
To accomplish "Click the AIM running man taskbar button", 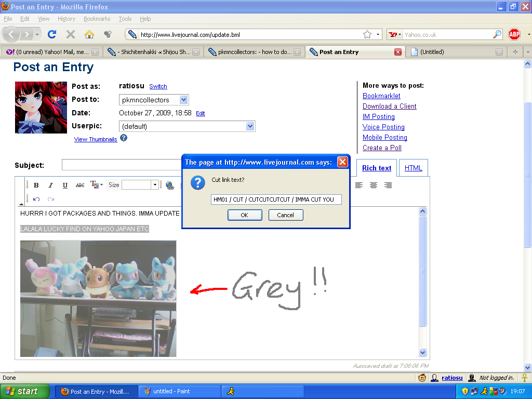I will point(262,392).
